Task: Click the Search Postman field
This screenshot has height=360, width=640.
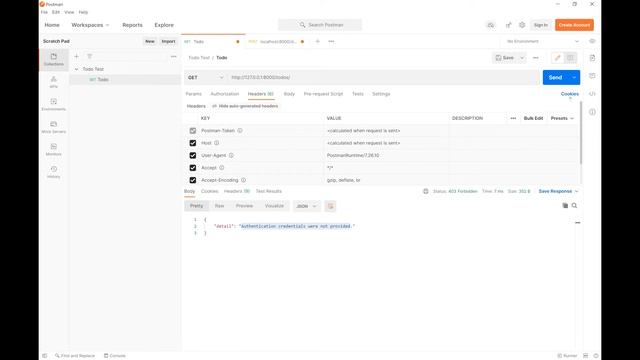Action: (320, 25)
